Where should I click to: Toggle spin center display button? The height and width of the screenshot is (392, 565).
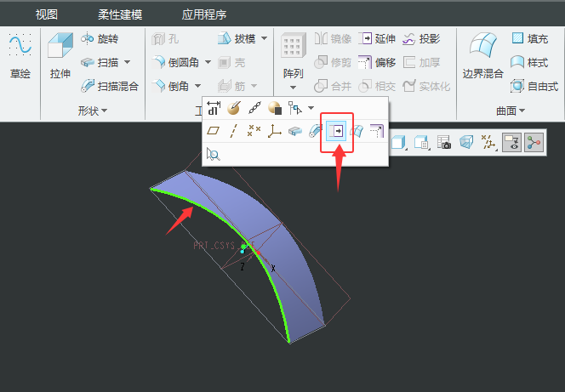(534, 143)
